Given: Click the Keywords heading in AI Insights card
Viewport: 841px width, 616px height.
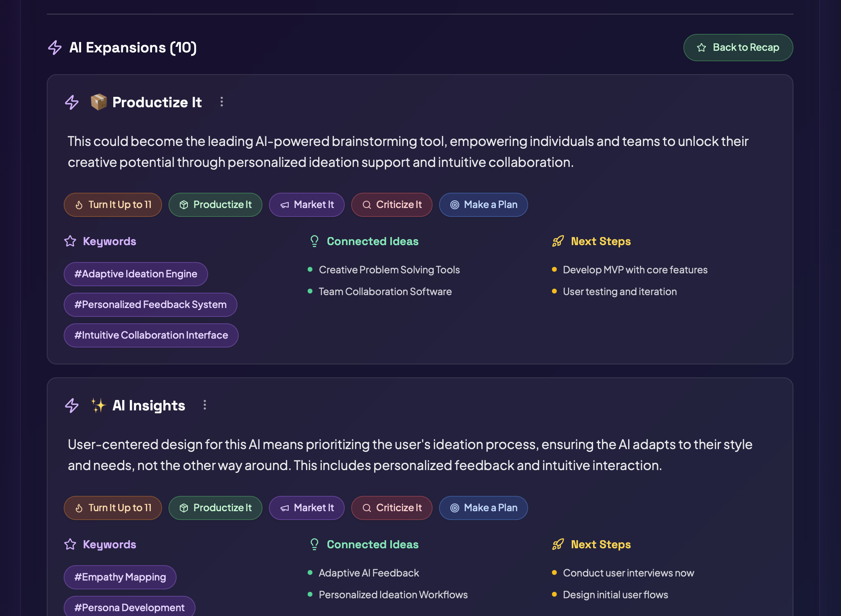Looking at the screenshot, I should [x=110, y=545].
